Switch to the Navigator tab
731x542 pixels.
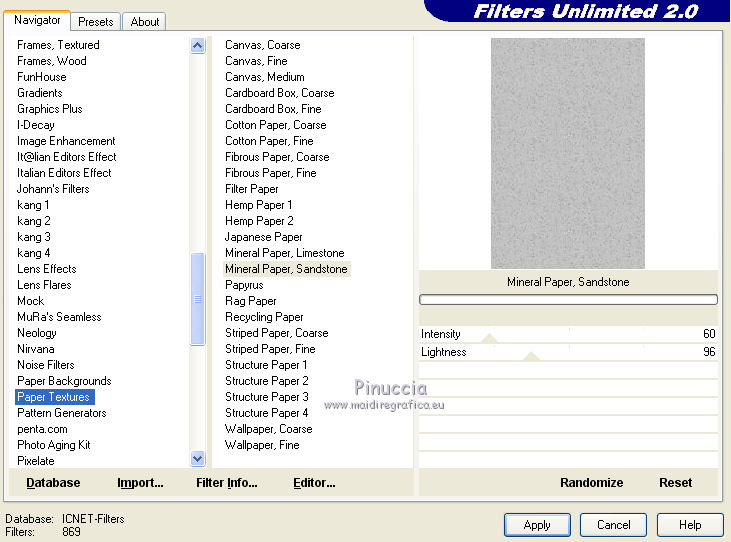(x=37, y=20)
